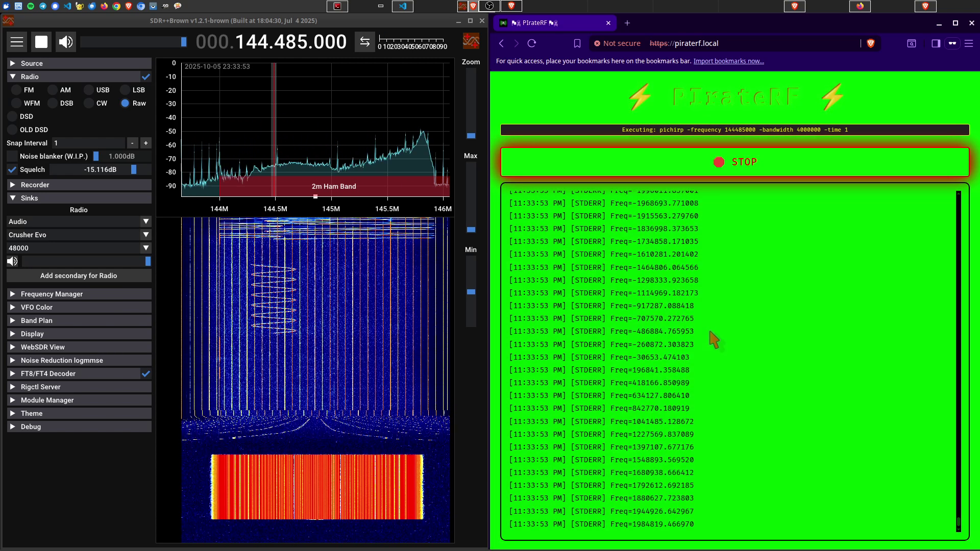The width and height of the screenshot is (980, 551).
Task: Toggle the browser sidebar panel icon
Action: [x=936, y=43]
